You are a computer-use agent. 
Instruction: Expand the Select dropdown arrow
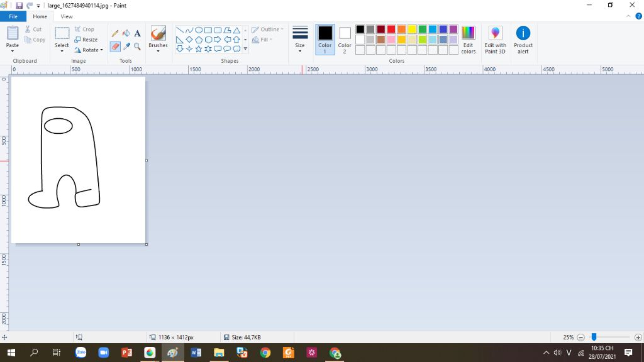62,51
